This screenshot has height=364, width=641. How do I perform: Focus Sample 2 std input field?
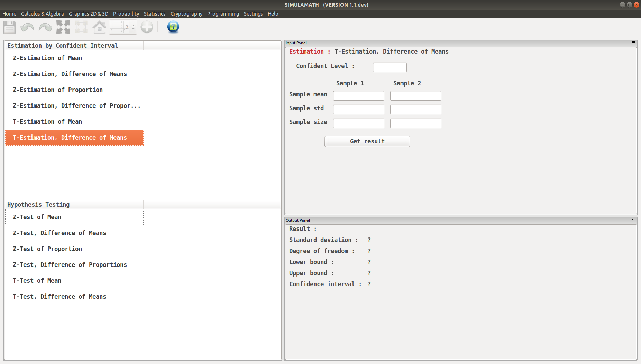click(416, 110)
